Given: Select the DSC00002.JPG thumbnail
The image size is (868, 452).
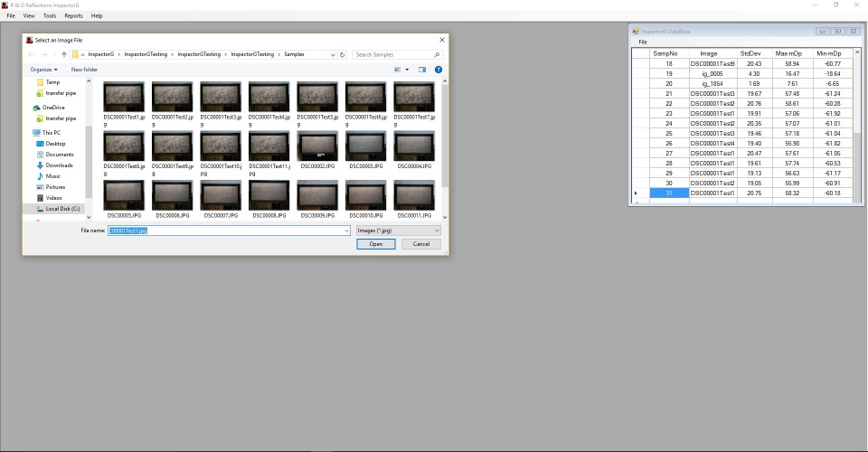Looking at the screenshot, I should pyautogui.click(x=316, y=150).
